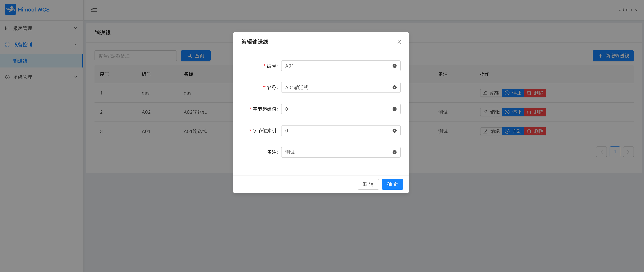Clear the 字节起始值 field using clear icon

point(395,109)
